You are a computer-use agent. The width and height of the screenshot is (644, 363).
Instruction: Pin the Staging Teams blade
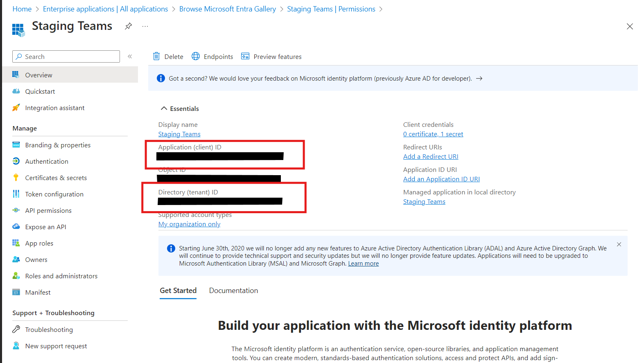pos(129,26)
